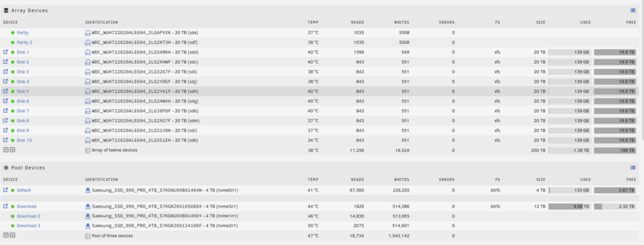
Task: Open the Download 3 device link
Action: 28,226
